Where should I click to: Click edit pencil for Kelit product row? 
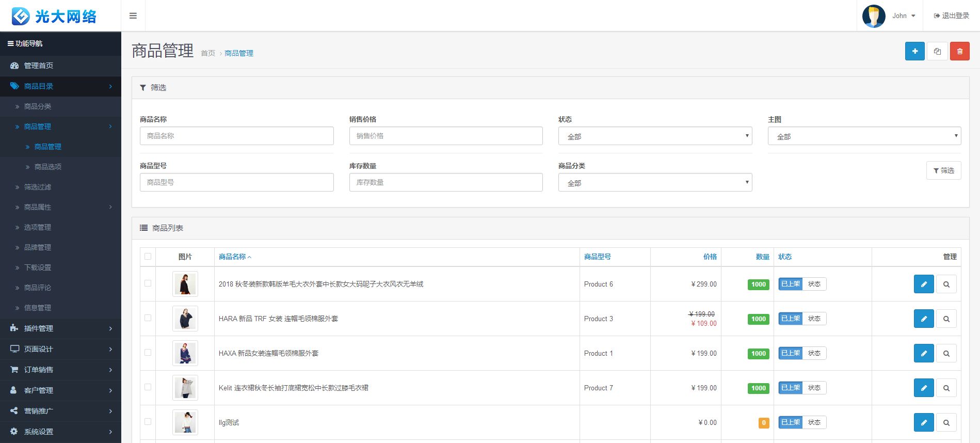(923, 388)
